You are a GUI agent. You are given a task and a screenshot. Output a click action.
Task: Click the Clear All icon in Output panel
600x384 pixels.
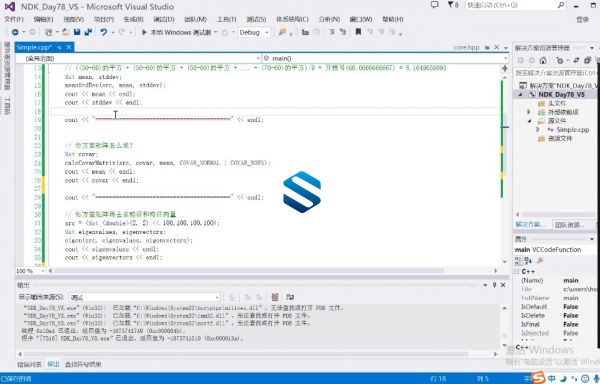pyautogui.click(x=274, y=297)
